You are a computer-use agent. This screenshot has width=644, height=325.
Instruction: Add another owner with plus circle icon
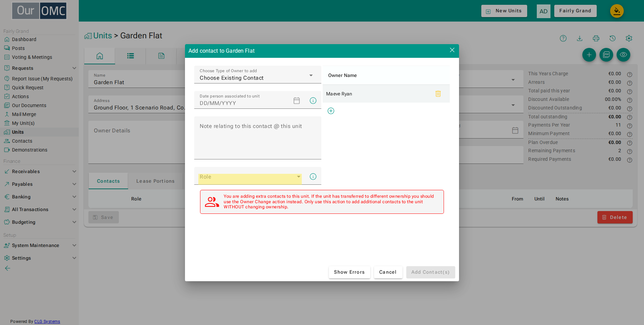pos(331,111)
